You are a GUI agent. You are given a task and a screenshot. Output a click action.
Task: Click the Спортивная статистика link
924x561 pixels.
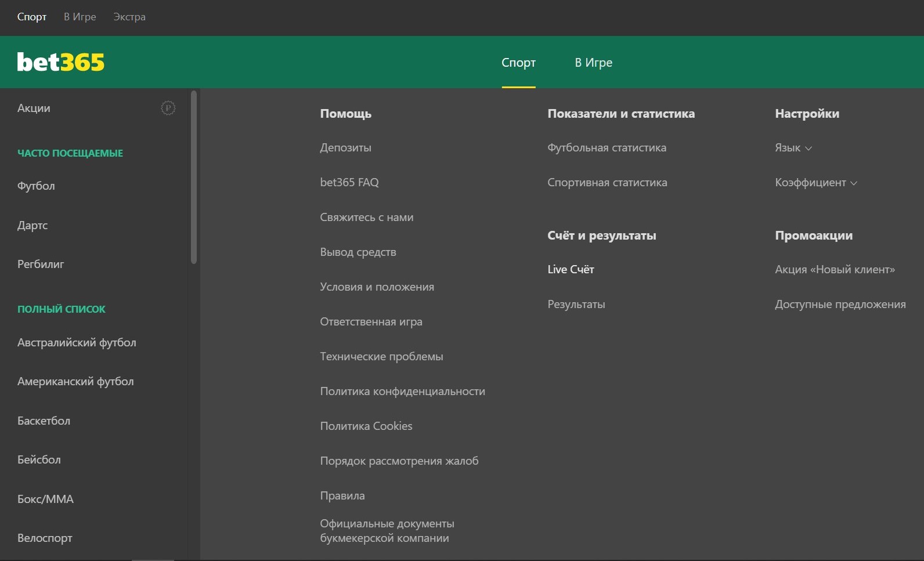point(608,183)
